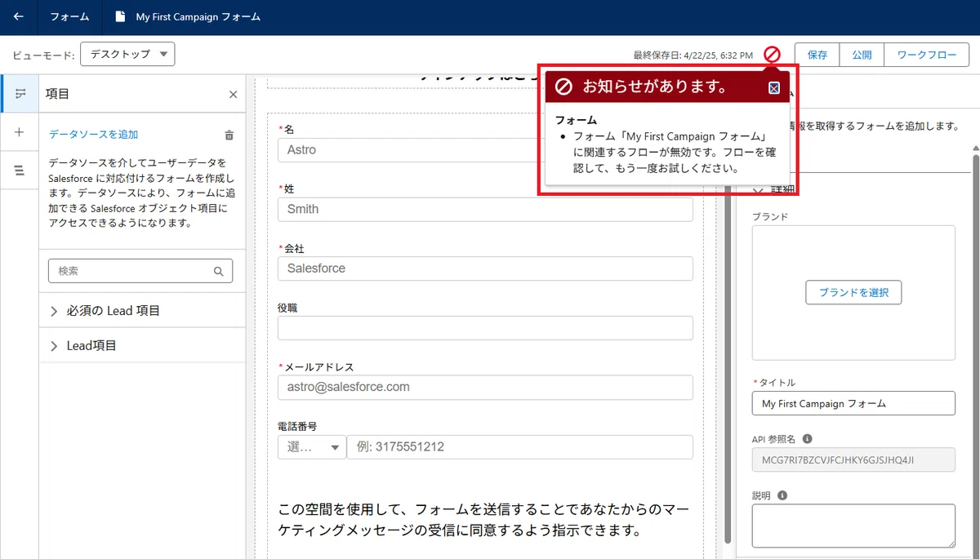
Task: Click the 姓 field with Smith
Action: pyautogui.click(x=485, y=209)
